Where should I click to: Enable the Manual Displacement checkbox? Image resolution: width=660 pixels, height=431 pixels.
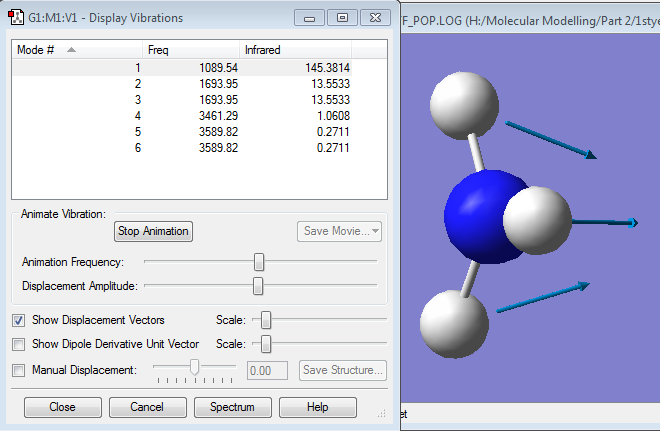click(x=19, y=370)
